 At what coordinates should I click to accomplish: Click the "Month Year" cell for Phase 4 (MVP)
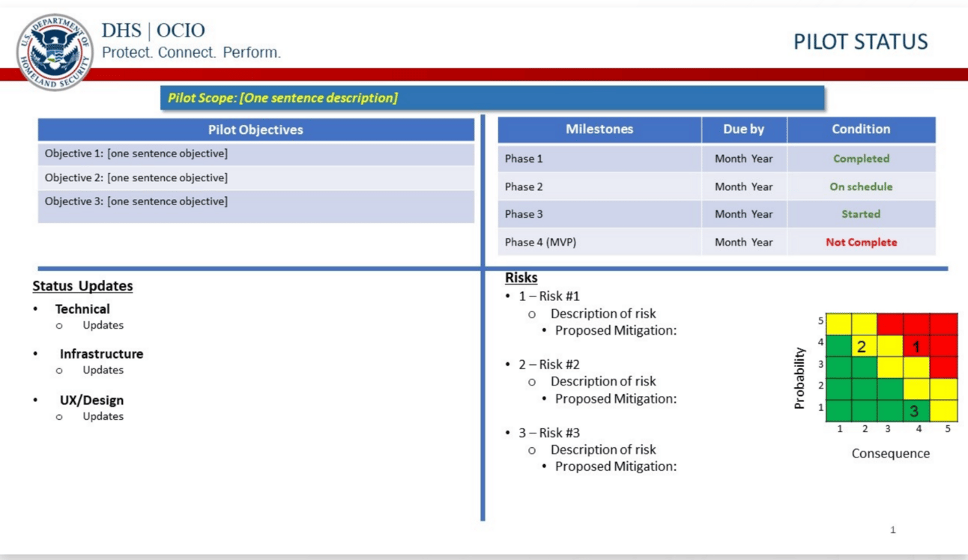[x=744, y=242]
